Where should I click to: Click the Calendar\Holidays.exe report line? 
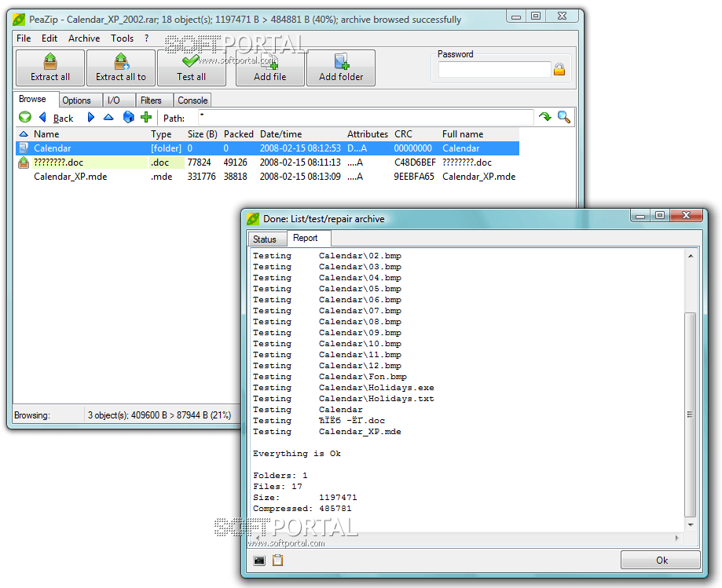343,388
